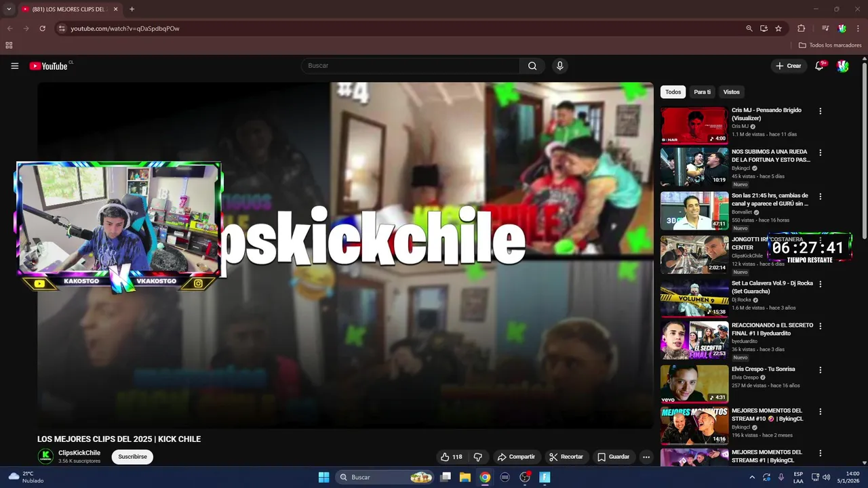Click the Recortar button

coord(566,457)
